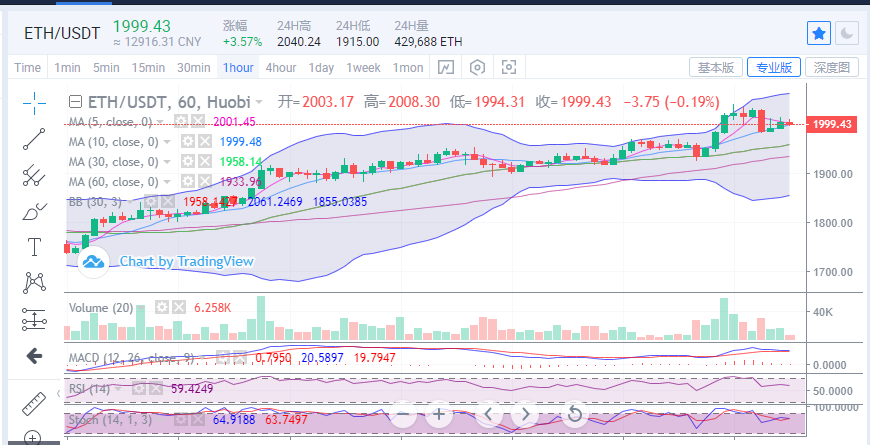Viewport: 870px width, 445px height.
Task: Open chart settings hexagon icon
Action: pos(477,68)
